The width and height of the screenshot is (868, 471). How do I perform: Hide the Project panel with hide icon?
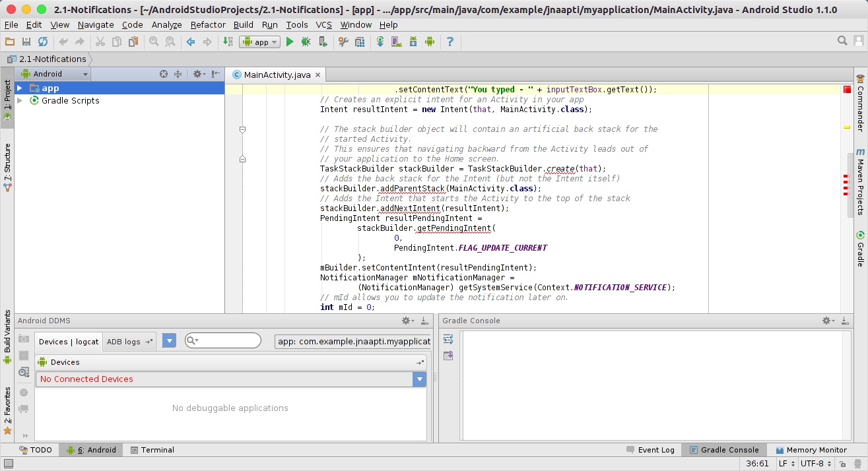[215, 74]
